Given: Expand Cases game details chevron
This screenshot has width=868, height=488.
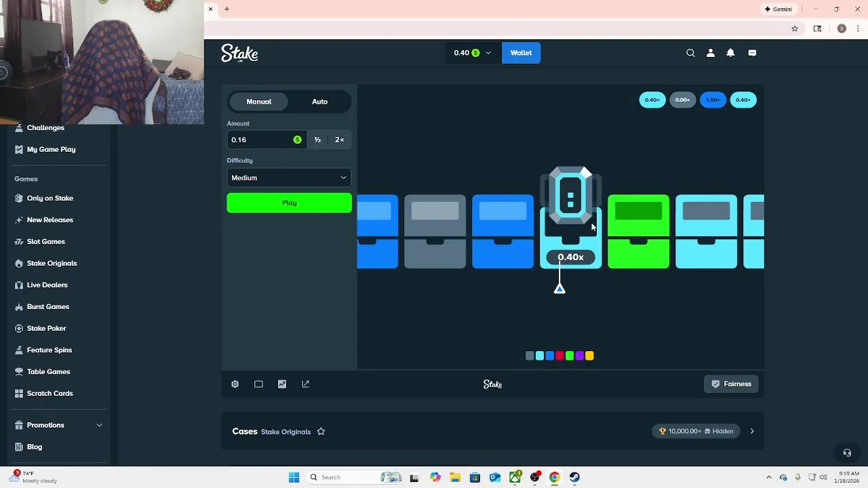Looking at the screenshot, I should point(752,431).
